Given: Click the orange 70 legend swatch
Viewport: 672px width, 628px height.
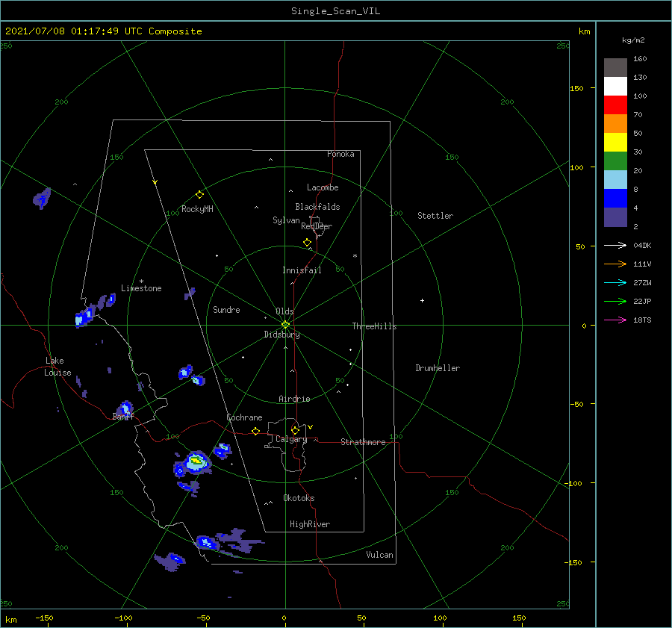Looking at the screenshot, I should (615, 124).
